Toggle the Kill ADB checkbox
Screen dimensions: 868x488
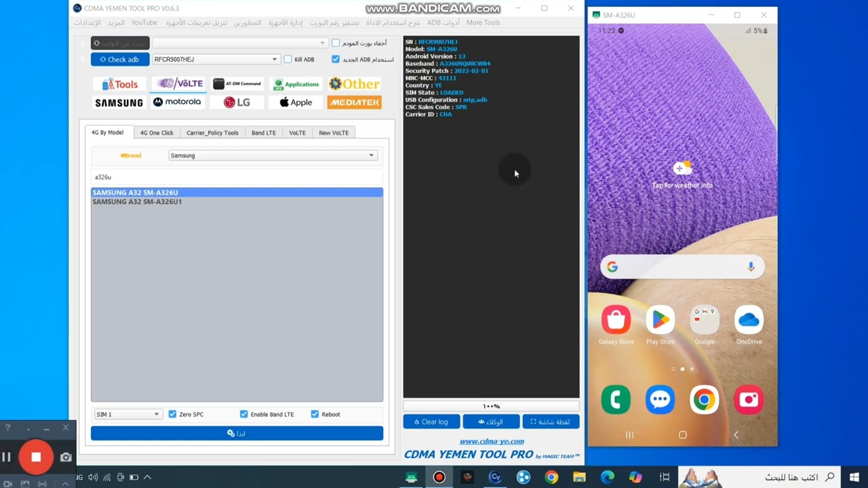click(288, 60)
